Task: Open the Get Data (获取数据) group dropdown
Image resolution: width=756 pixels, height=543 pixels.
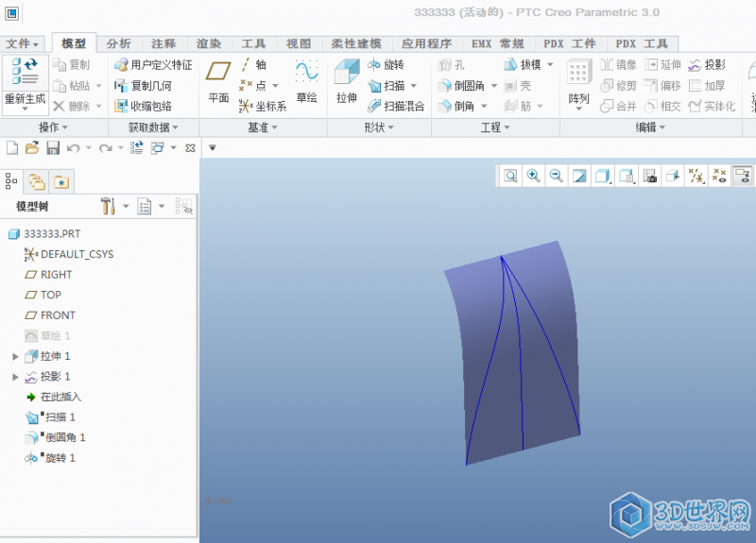Action: [x=153, y=127]
